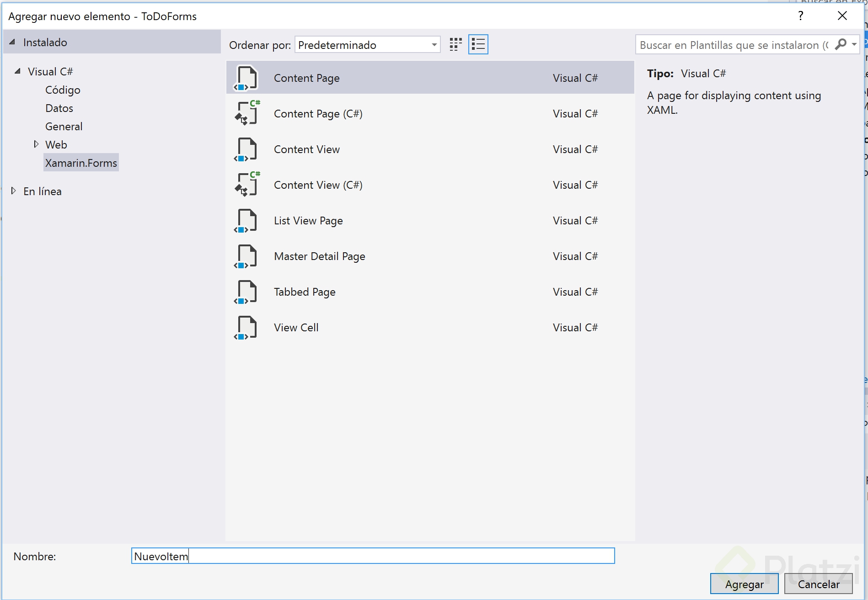Click the Cancelar button
Screen dimensions: 868x600
(819, 584)
